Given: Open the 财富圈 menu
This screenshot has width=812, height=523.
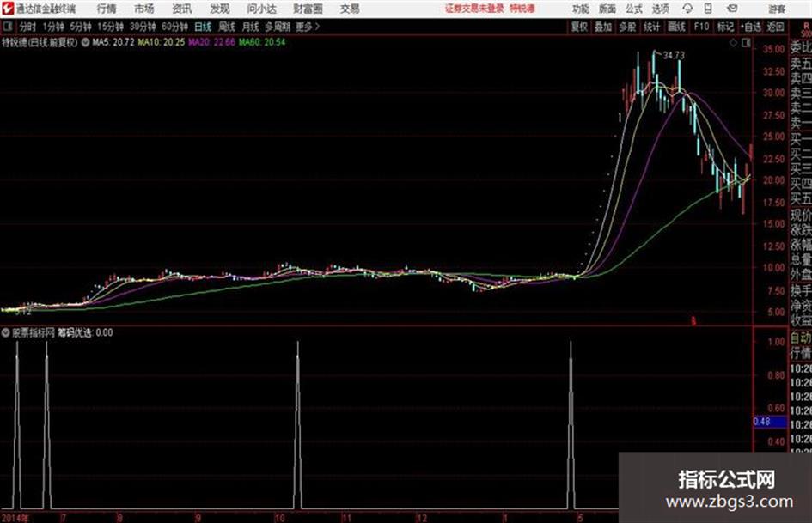Looking at the screenshot, I should click(x=308, y=9).
